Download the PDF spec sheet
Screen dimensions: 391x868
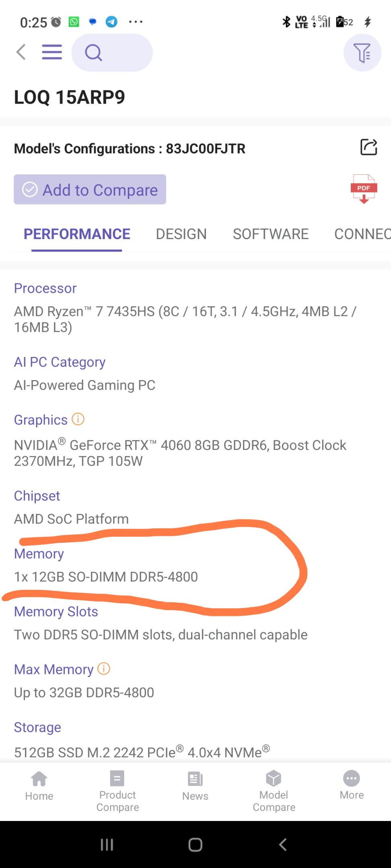coord(364,189)
